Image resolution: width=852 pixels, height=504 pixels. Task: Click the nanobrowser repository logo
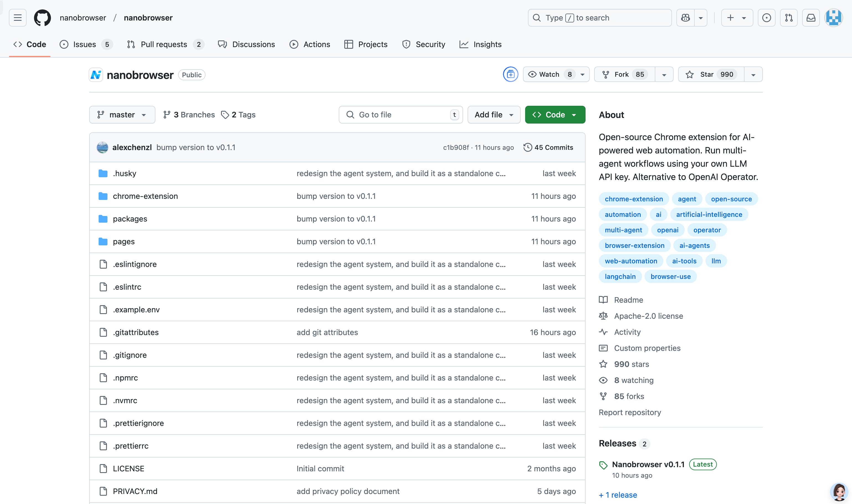pyautogui.click(x=96, y=75)
